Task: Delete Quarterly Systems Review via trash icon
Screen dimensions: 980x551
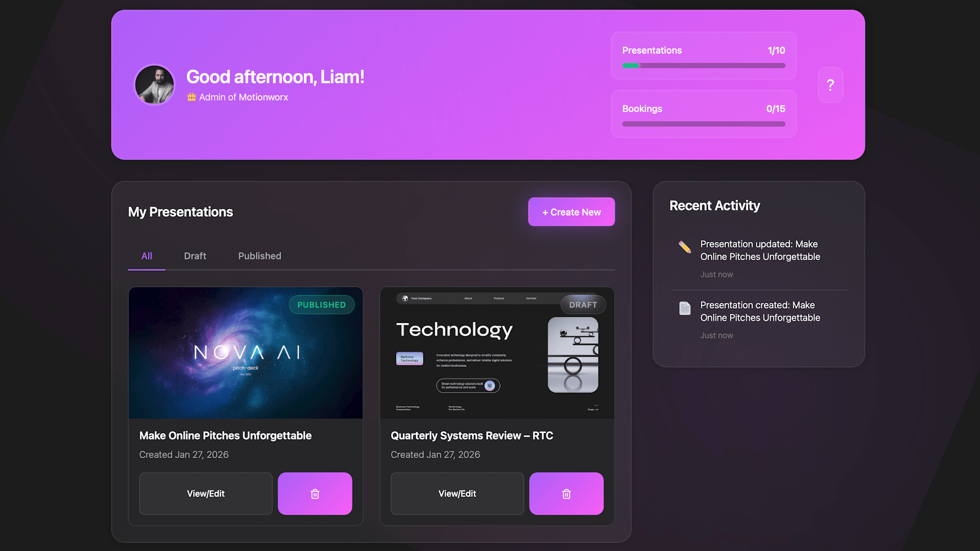Action: pyautogui.click(x=566, y=493)
